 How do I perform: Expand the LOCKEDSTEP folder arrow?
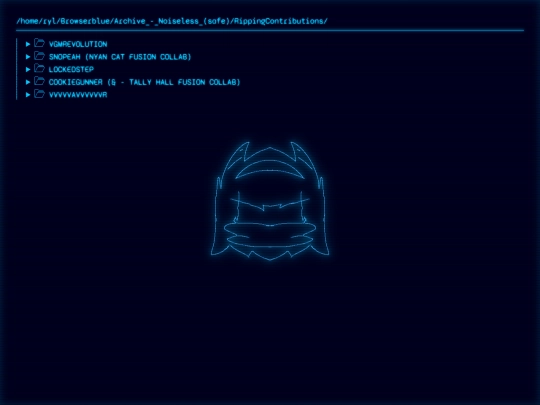click(x=28, y=70)
